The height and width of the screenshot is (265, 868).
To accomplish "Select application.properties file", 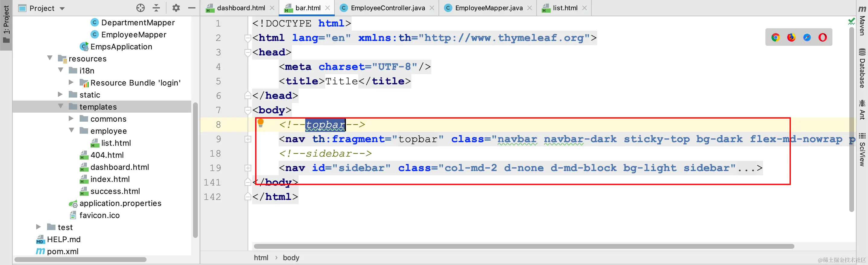I will (115, 204).
